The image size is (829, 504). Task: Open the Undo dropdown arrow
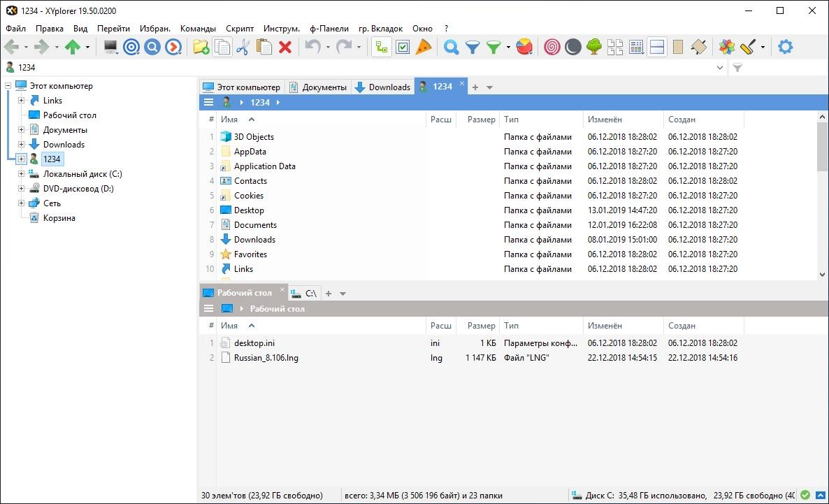pos(328,47)
